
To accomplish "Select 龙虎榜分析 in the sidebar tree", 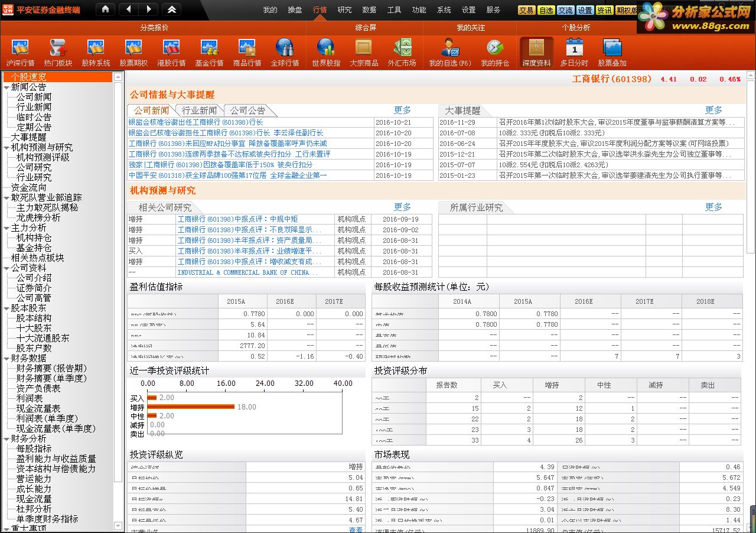I will (x=38, y=217).
